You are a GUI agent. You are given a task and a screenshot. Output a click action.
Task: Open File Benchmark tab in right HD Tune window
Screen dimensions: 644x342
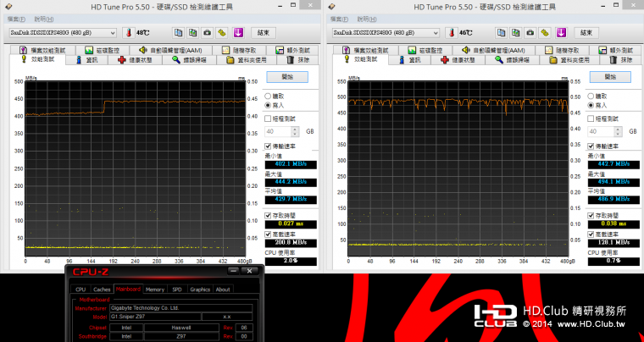click(366, 50)
